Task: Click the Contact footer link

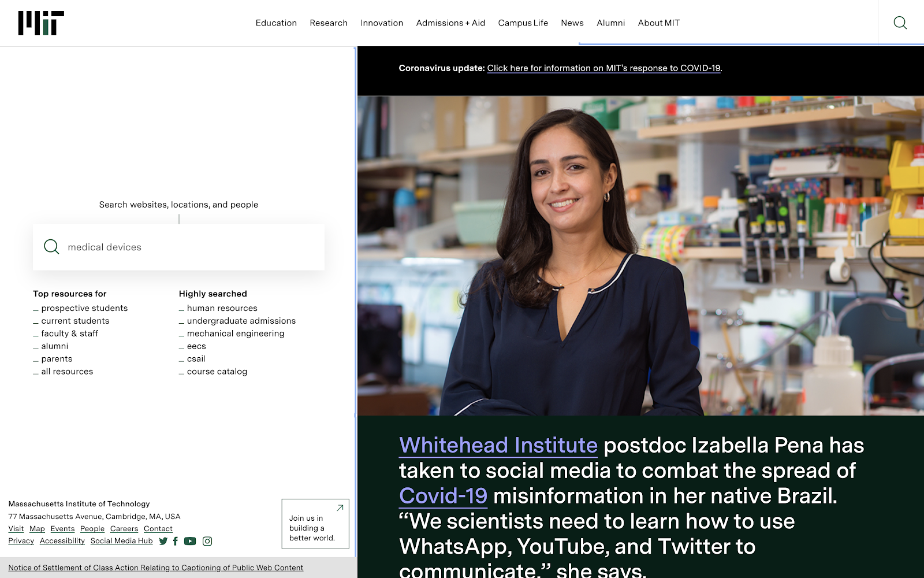Action: (158, 529)
